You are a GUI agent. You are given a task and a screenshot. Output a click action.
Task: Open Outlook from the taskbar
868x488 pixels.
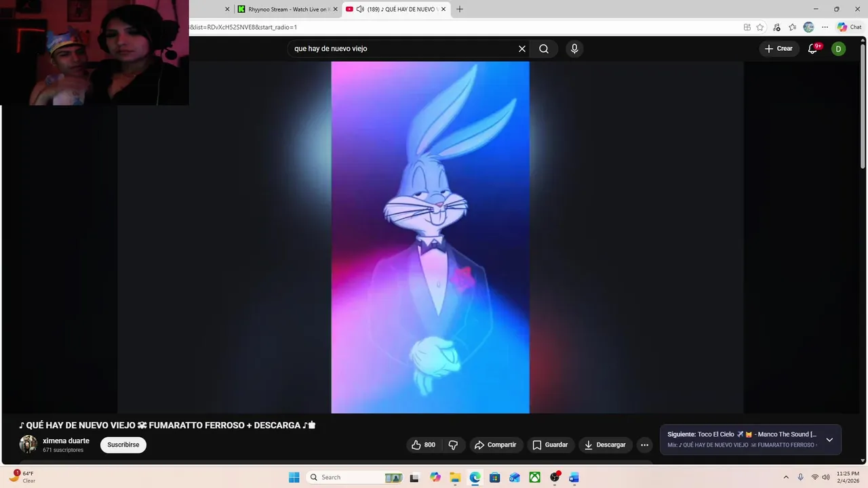click(515, 477)
